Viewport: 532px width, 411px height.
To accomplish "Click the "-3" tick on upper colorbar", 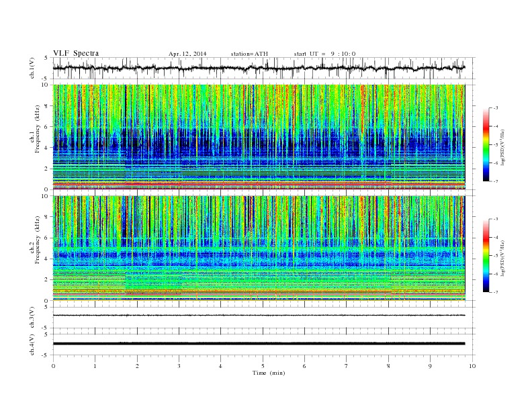I will point(496,108).
